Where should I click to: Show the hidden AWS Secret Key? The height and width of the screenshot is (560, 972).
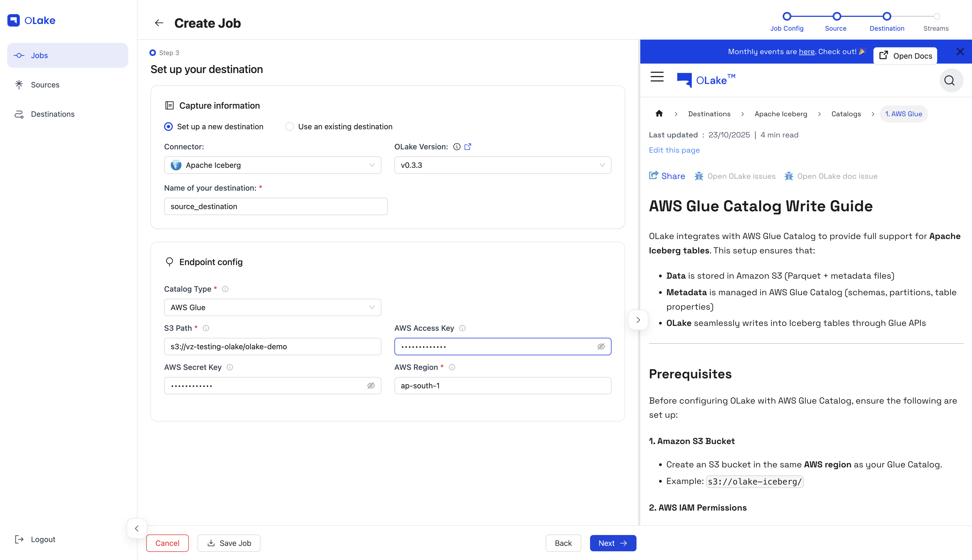pyautogui.click(x=371, y=385)
